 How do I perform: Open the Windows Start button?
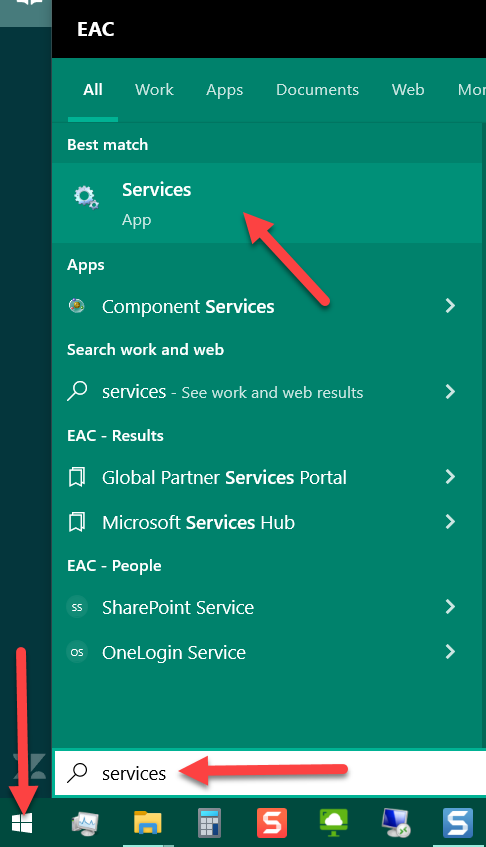pyautogui.click(x=22, y=823)
